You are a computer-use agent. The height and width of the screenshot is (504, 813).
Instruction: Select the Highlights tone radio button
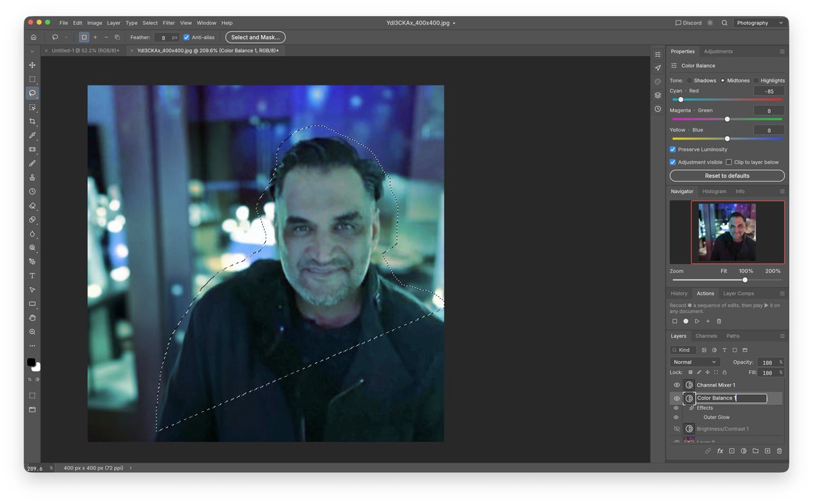pos(756,81)
